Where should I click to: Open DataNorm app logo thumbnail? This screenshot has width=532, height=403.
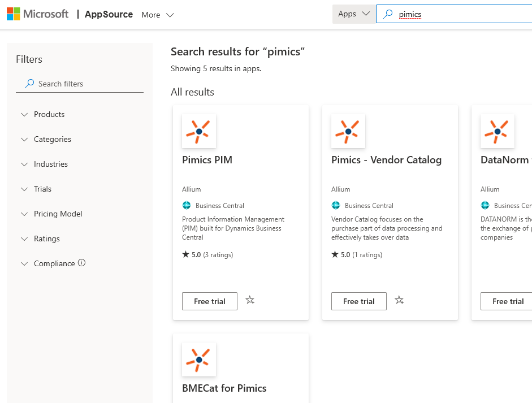[x=498, y=131]
